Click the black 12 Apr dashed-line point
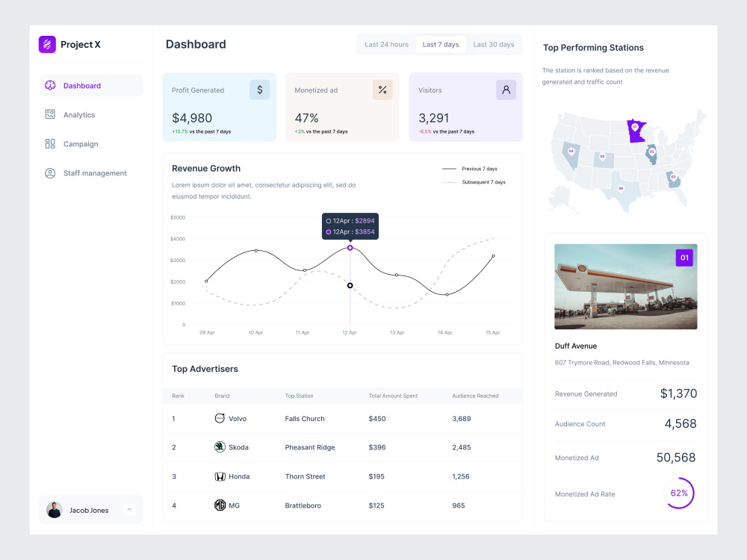This screenshot has height=560, width=747. coord(350,285)
